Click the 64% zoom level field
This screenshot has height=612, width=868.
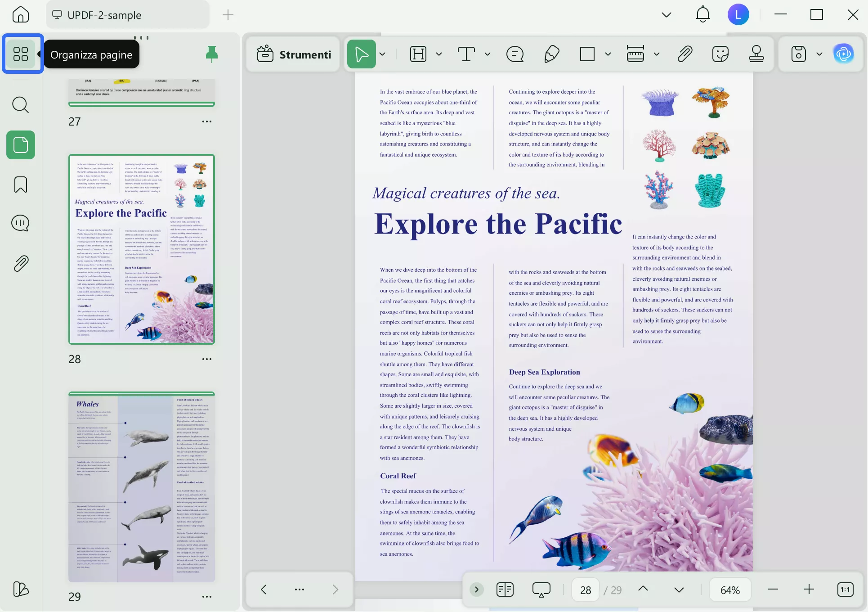click(730, 589)
